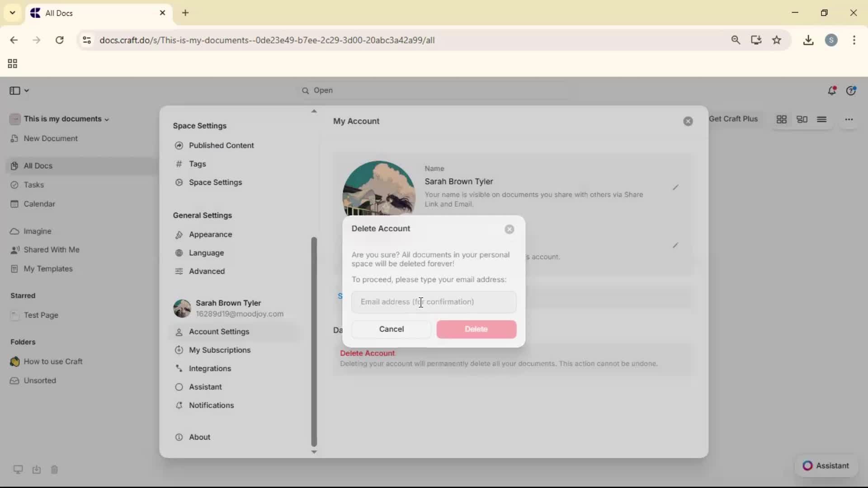The width and height of the screenshot is (868, 488).
Task: Switch to grid view layout icon
Action: pyautogui.click(x=782, y=120)
